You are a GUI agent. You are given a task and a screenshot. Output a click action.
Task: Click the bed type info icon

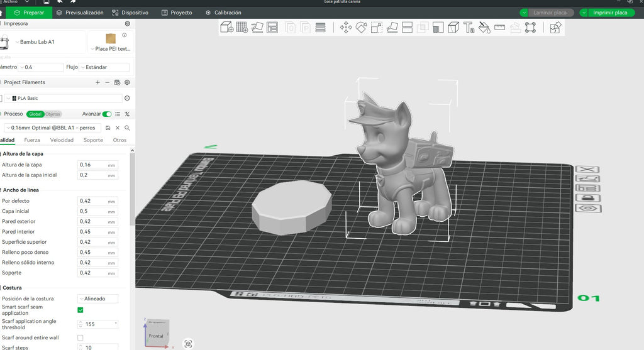(125, 35)
